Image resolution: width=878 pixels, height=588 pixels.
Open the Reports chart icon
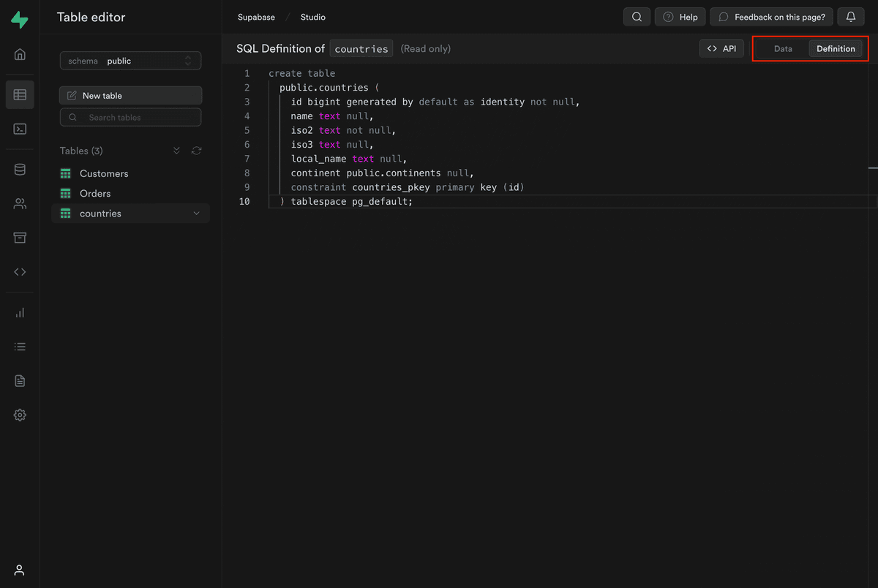click(x=20, y=311)
